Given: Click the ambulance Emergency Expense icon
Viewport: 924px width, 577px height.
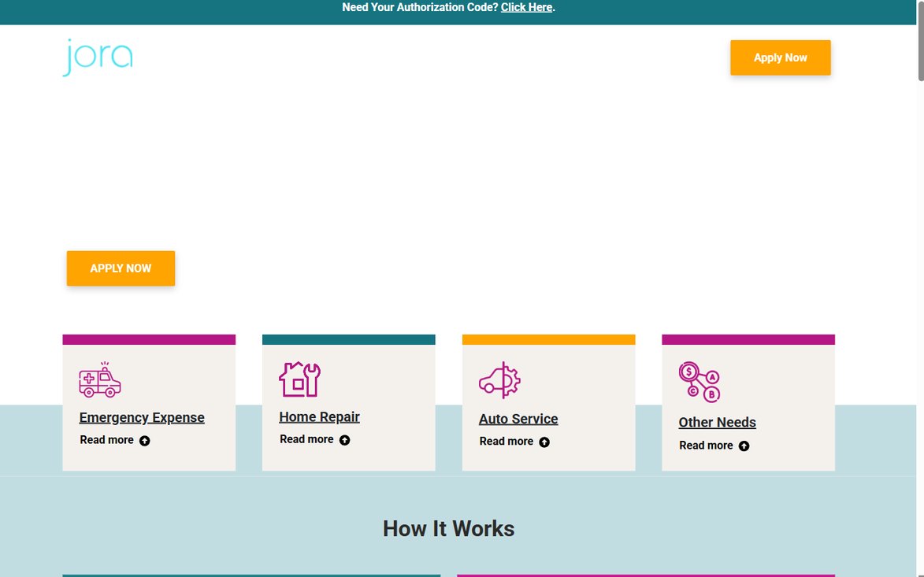Looking at the screenshot, I should [100, 379].
